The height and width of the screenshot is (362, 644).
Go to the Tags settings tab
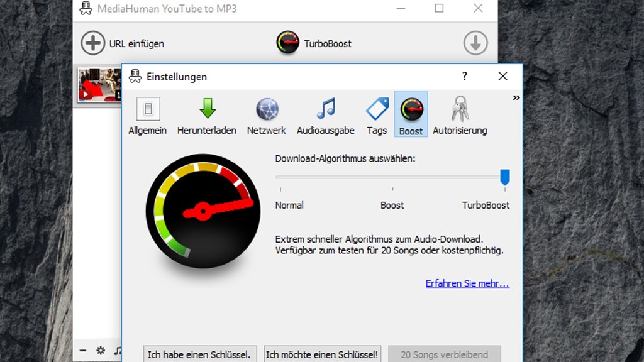pos(377,116)
